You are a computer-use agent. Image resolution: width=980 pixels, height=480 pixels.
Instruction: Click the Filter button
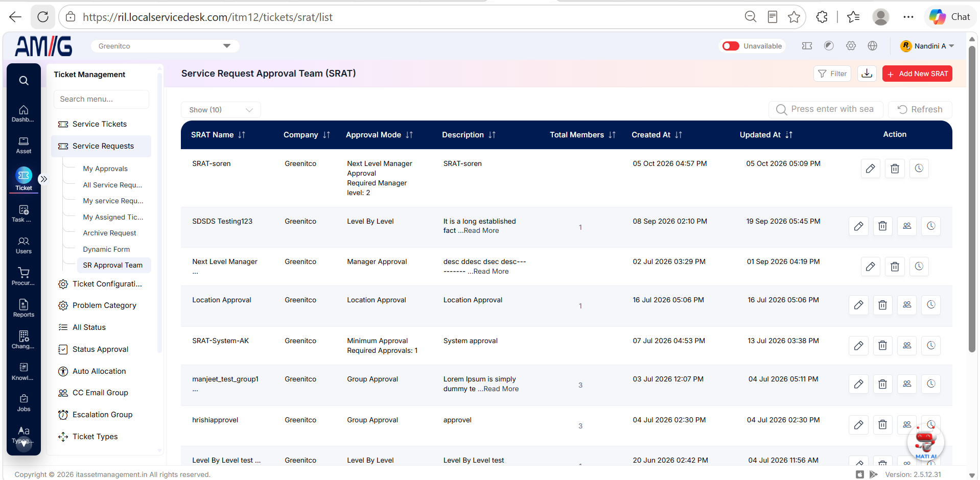(832, 74)
